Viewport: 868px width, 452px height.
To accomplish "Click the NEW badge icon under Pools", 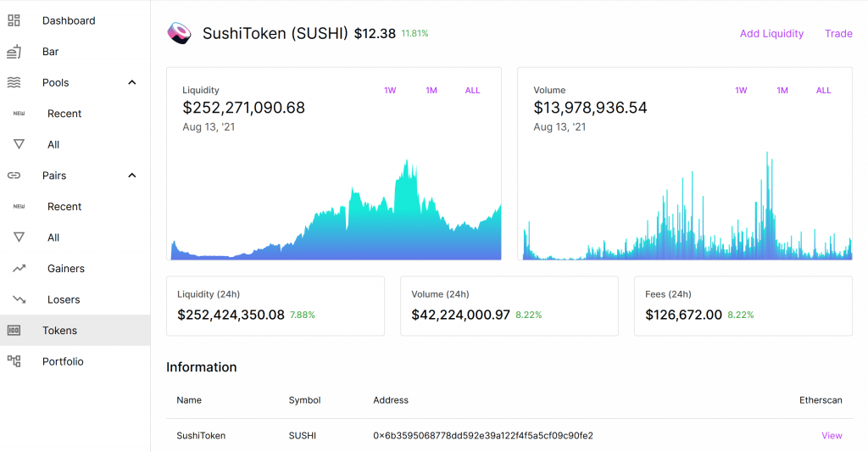I will (19, 114).
